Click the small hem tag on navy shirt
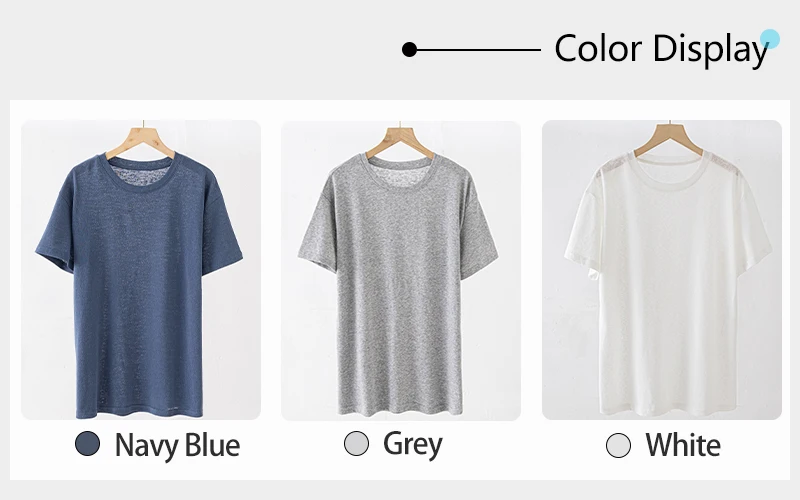The image size is (800, 500). tap(172, 408)
